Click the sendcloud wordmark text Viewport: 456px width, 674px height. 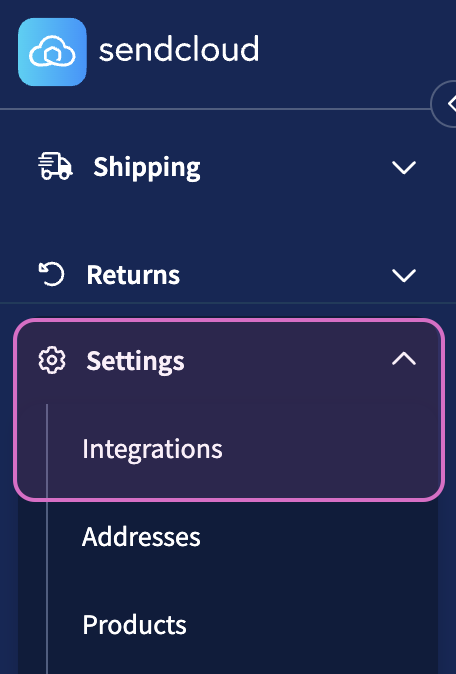(x=179, y=49)
